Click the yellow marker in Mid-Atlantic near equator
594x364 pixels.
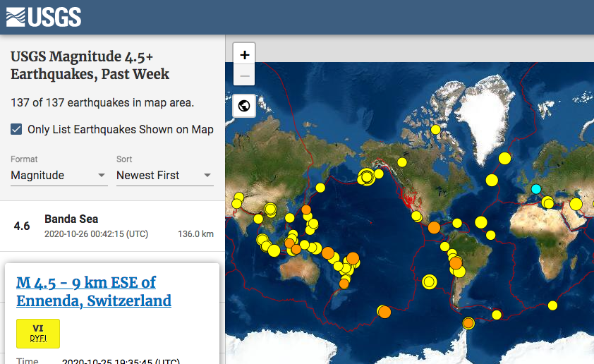pyautogui.click(x=490, y=235)
